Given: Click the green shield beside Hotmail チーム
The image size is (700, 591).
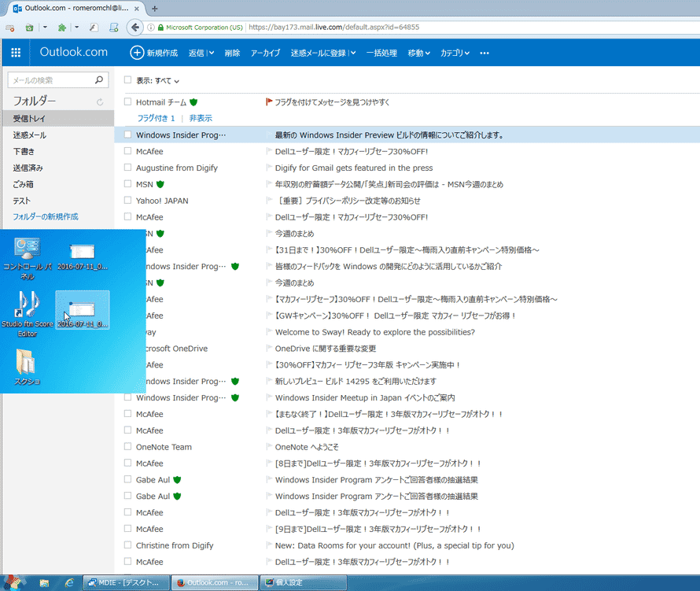Looking at the screenshot, I should (x=193, y=102).
